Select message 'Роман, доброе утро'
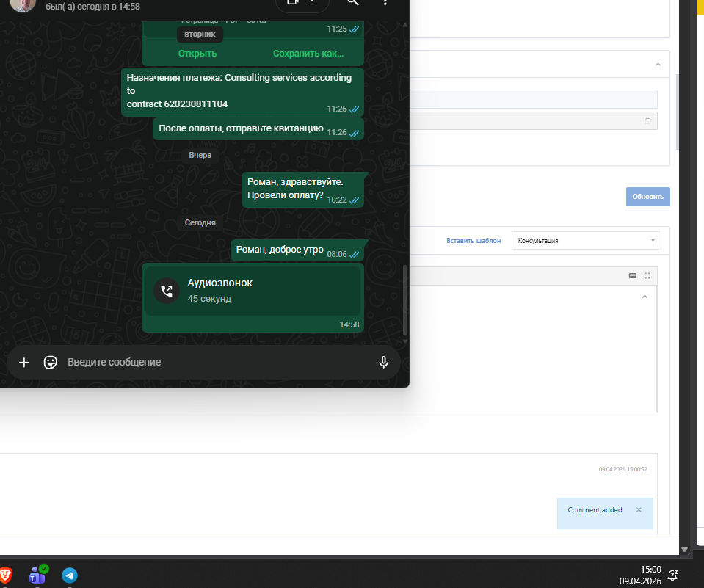 pos(299,250)
